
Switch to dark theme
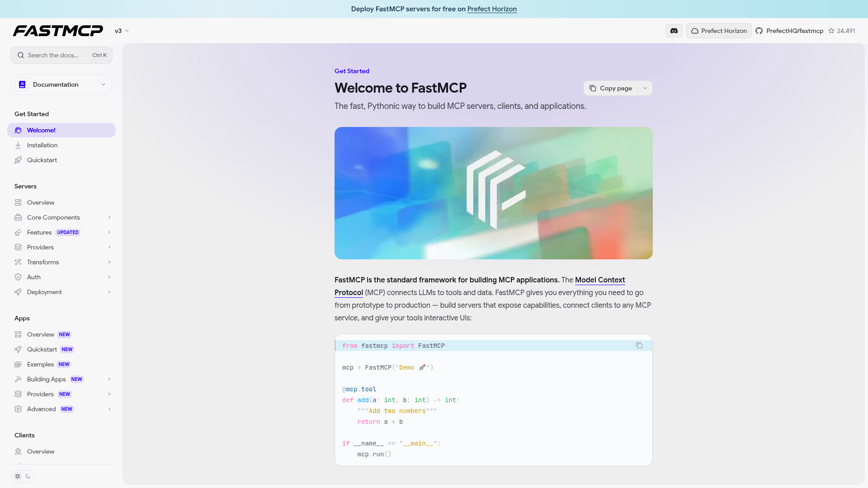point(28,476)
